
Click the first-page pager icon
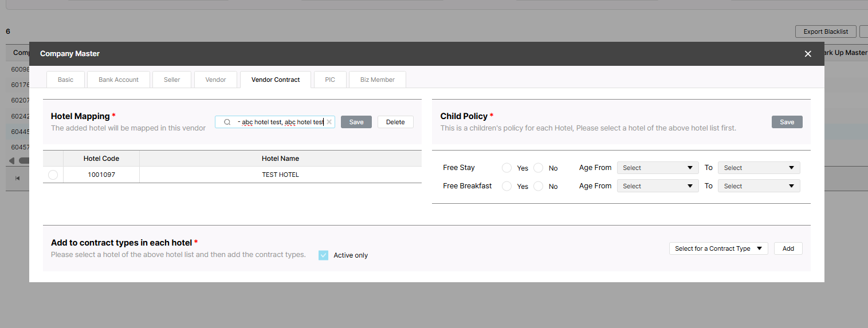(x=18, y=178)
